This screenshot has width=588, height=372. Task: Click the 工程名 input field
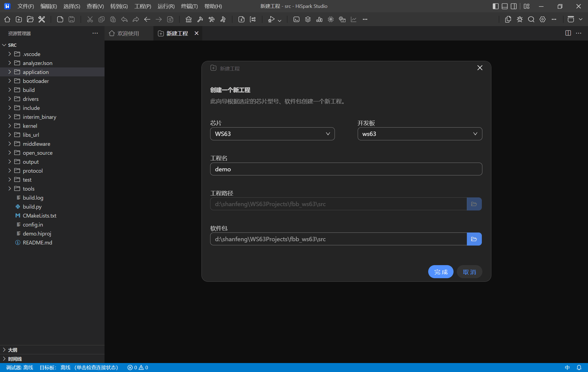click(346, 169)
